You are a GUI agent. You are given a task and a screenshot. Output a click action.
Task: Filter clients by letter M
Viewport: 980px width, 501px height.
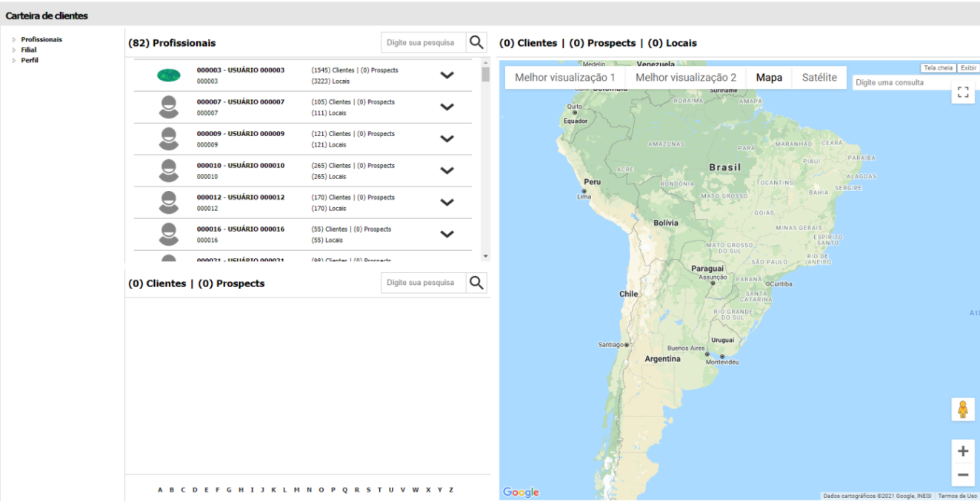pos(296,490)
